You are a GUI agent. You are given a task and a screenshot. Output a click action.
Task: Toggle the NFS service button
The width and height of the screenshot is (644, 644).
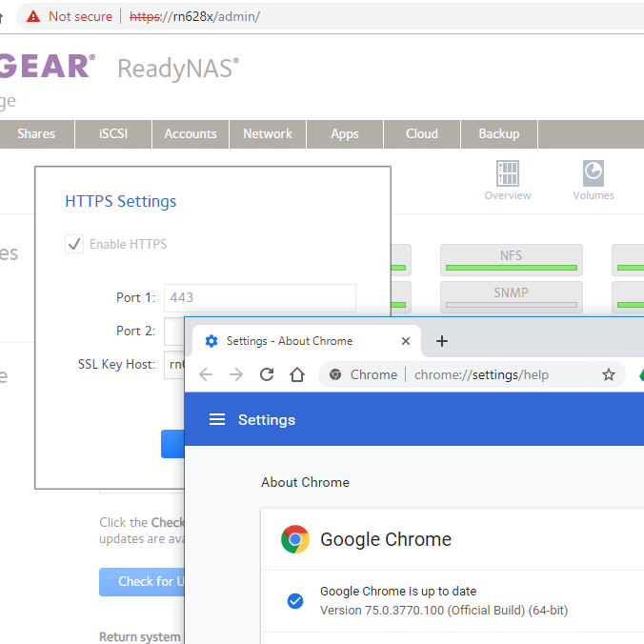pyautogui.click(x=511, y=260)
